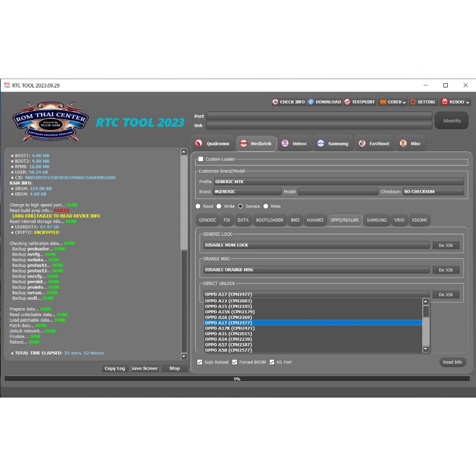Open the Fastboot platform tab
This screenshot has height=476, width=476.
(374, 144)
